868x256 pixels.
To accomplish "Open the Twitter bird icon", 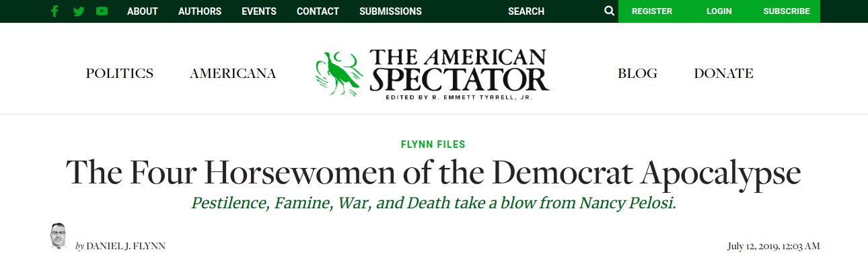I will point(79,11).
